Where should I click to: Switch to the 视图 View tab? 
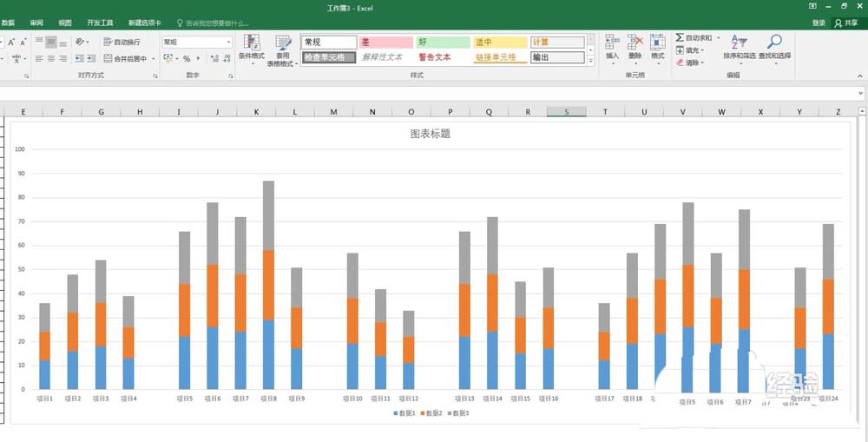point(65,23)
